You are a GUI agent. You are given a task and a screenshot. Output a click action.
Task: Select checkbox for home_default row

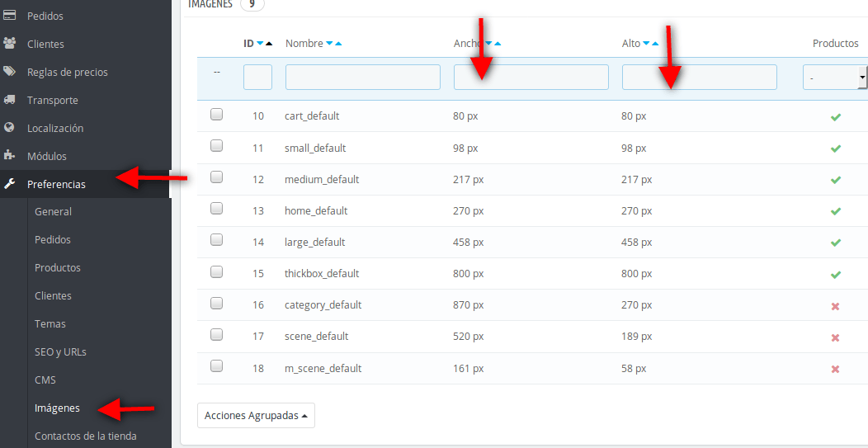(216, 208)
